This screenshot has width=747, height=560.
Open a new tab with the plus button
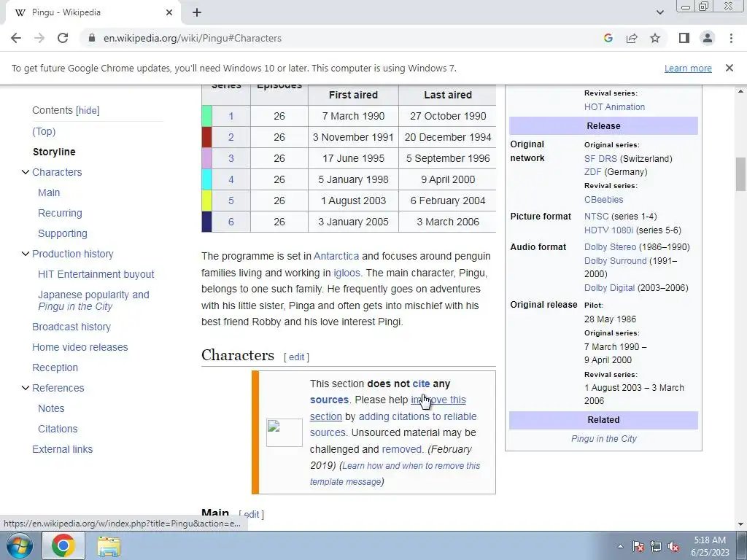197,12
